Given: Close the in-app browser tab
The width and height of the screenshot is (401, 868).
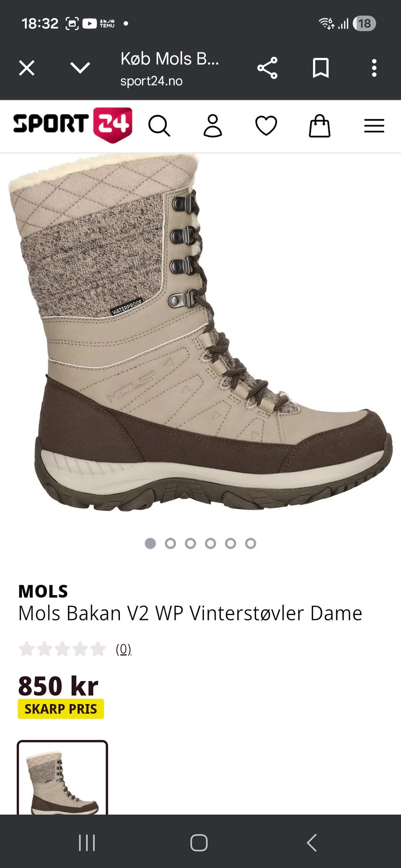Looking at the screenshot, I should (x=27, y=68).
